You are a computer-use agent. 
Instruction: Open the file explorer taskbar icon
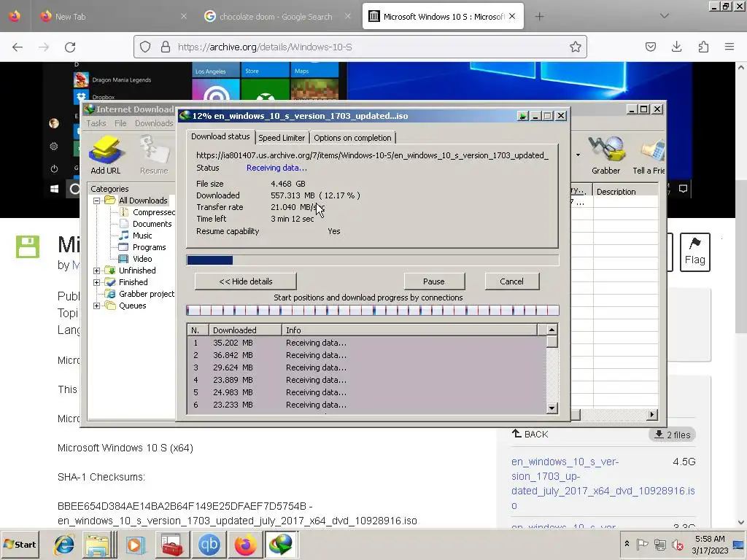pyautogui.click(x=98, y=544)
